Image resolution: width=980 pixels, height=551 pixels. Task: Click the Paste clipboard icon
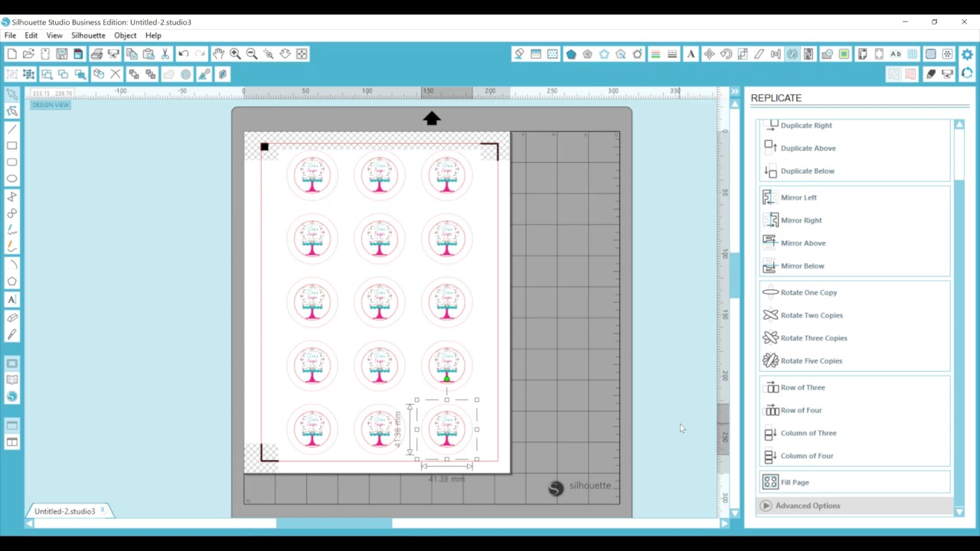[149, 54]
